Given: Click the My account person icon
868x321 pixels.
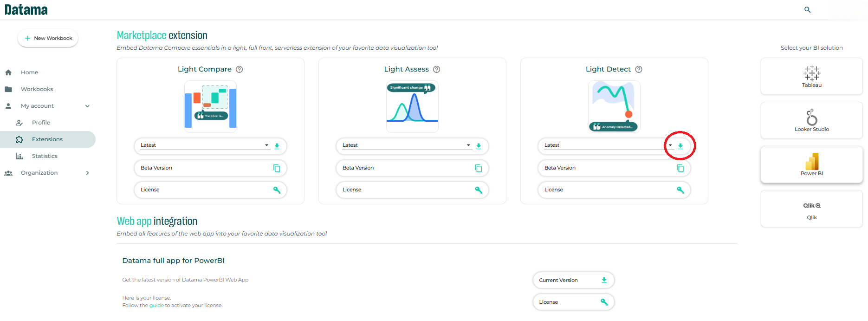Looking at the screenshot, I should click(8, 106).
